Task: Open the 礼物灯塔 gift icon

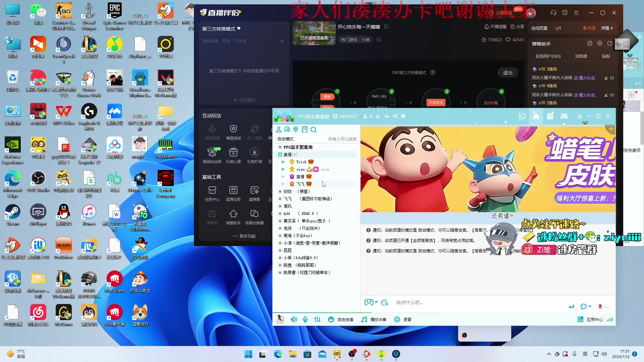Action: [x=255, y=155]
